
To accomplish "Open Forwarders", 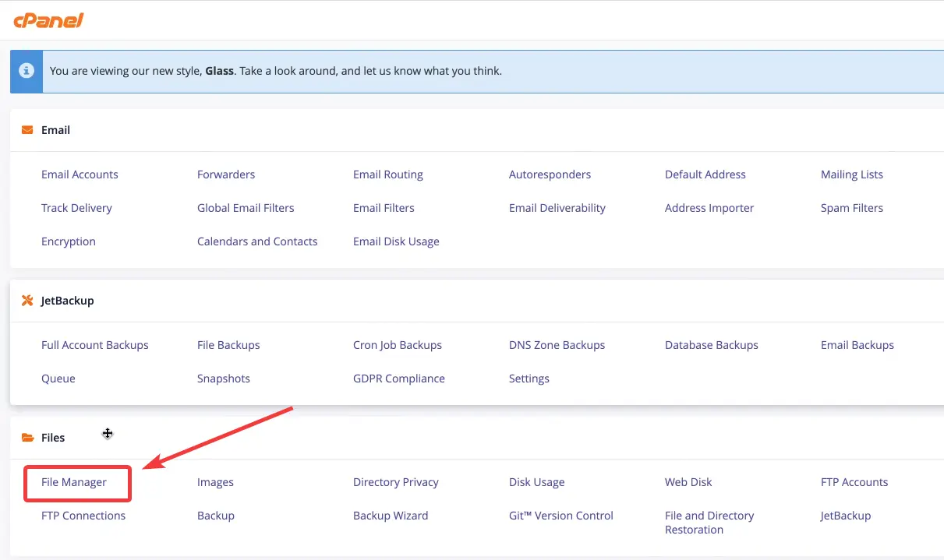I will 226,174.
